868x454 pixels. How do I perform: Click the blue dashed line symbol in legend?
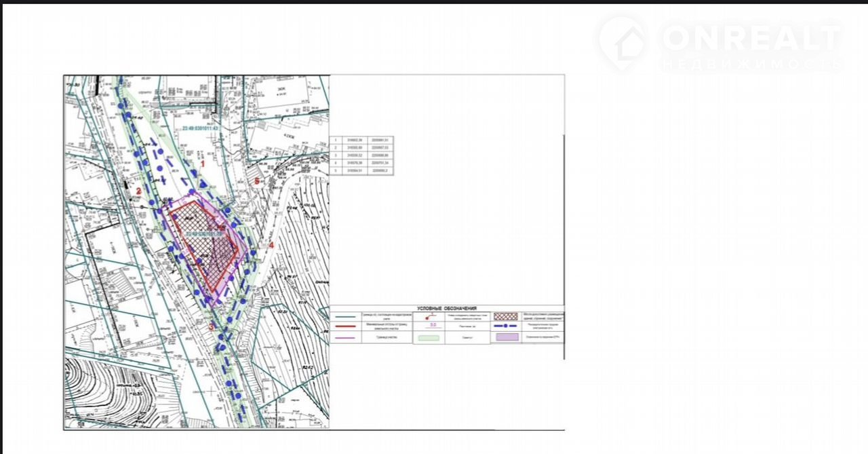tap(505, 326)
